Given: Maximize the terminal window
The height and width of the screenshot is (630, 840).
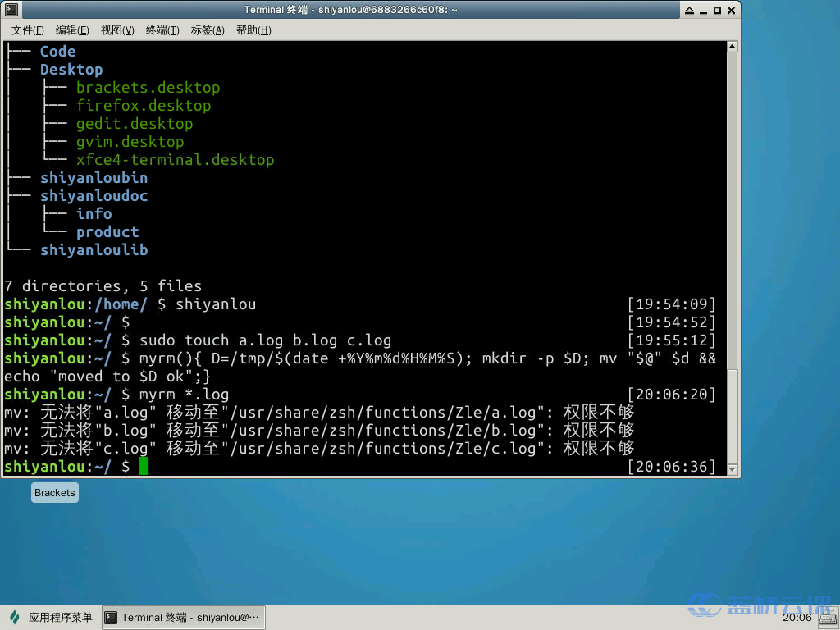Looking at the screenshot, I should click(x=718, y=10).
